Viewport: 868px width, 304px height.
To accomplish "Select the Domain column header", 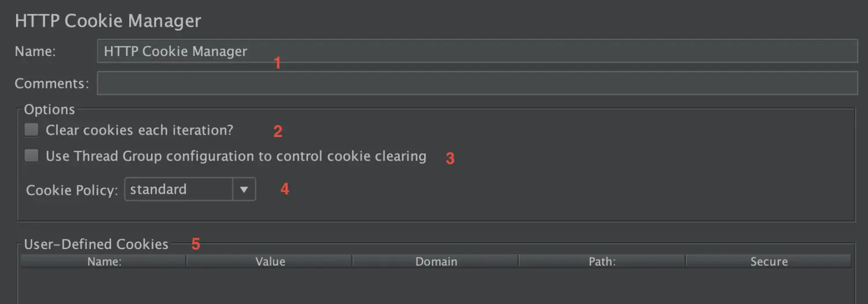I will pyautogui.click(x=436, y=261).
